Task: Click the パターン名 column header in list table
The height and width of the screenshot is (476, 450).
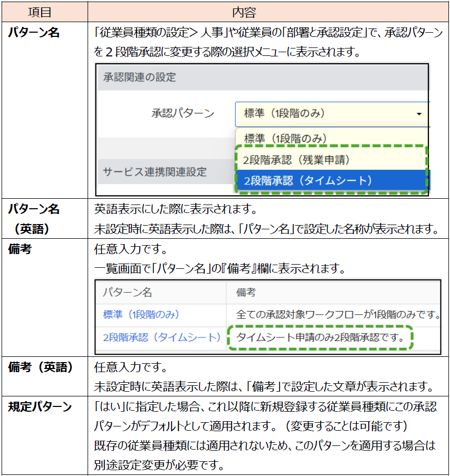Action: pos(127,293)
